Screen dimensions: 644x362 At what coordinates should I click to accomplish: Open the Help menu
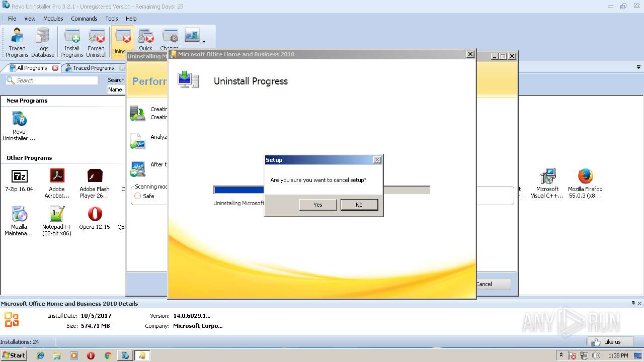(x=131, y=19)
